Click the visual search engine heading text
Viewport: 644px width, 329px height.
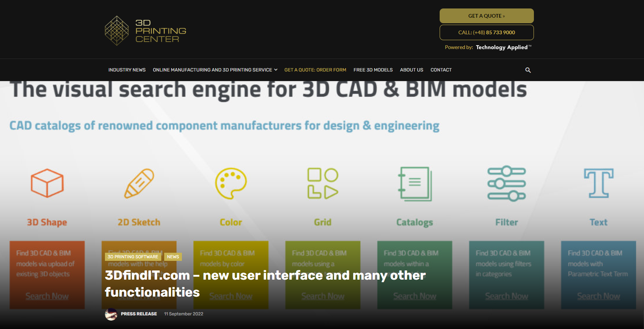269,90
